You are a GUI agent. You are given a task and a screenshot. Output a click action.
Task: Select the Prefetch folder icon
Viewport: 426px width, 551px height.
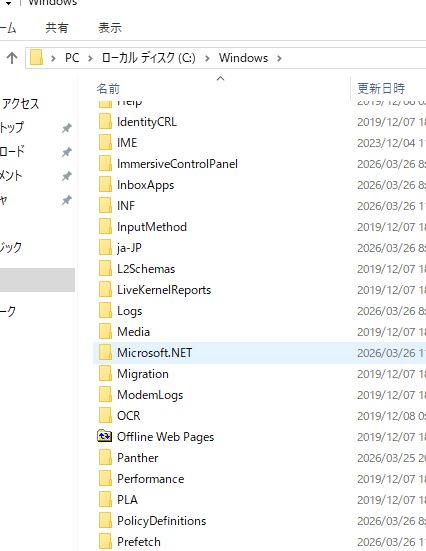[105, 542]
